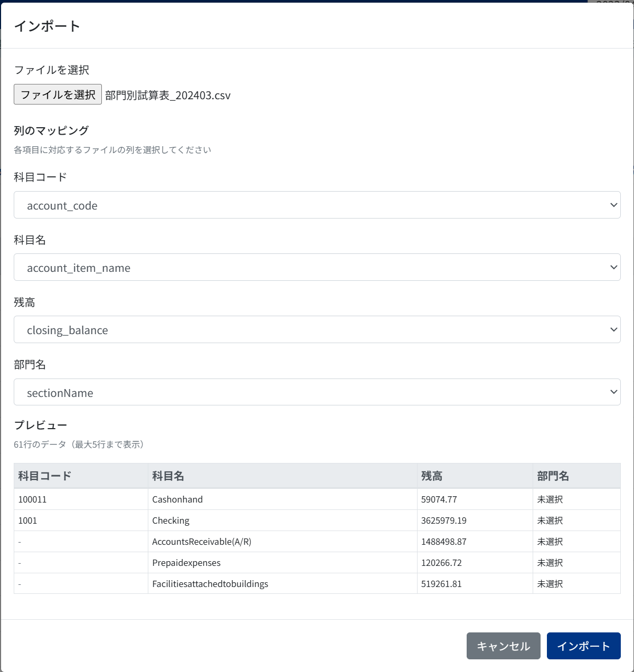Viewport: 634px width, 672px height.
Task: Expand the 残高 closing_balance dropdown
Action: (317, 329)
